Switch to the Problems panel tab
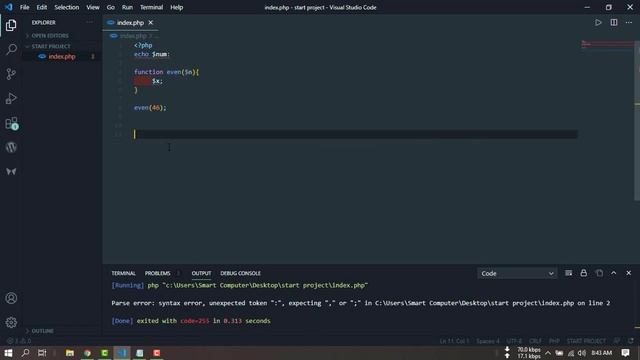The height and width of the screenshot is (360, 640). tap(158, 273)
